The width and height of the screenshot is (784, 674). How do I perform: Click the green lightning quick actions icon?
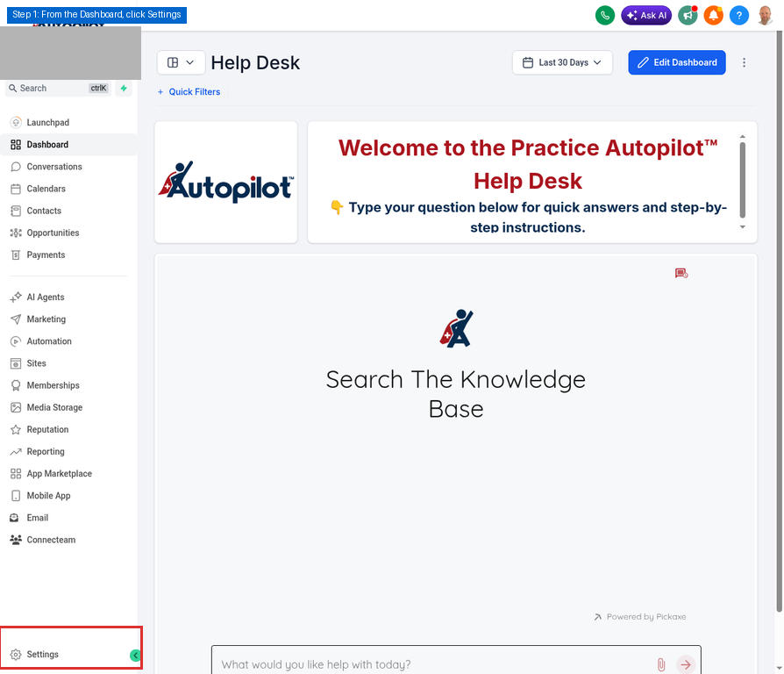click(x=124, y=88)
